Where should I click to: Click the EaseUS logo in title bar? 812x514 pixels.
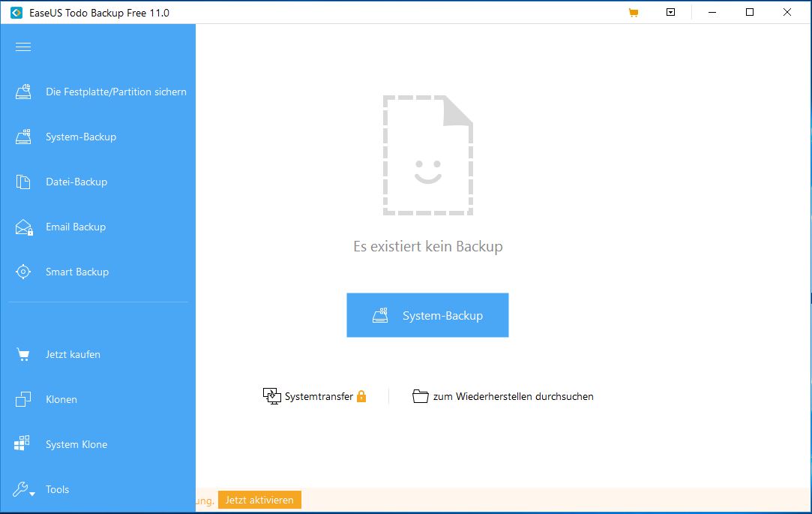(x=16, y=13)
